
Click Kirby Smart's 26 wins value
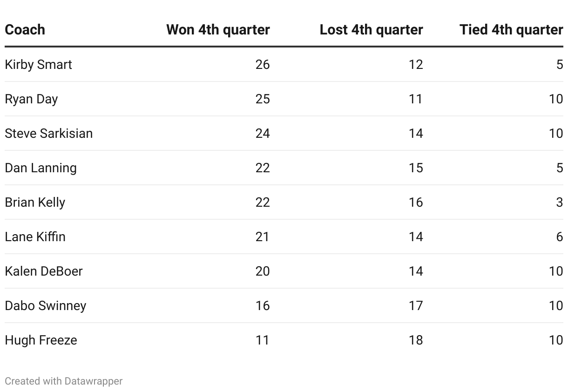[x=263, y=64]
